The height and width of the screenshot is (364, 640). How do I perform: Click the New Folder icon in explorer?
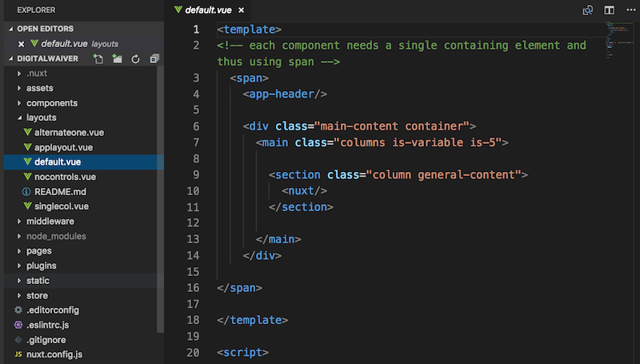pyautogui.click(x=118, y=59)
